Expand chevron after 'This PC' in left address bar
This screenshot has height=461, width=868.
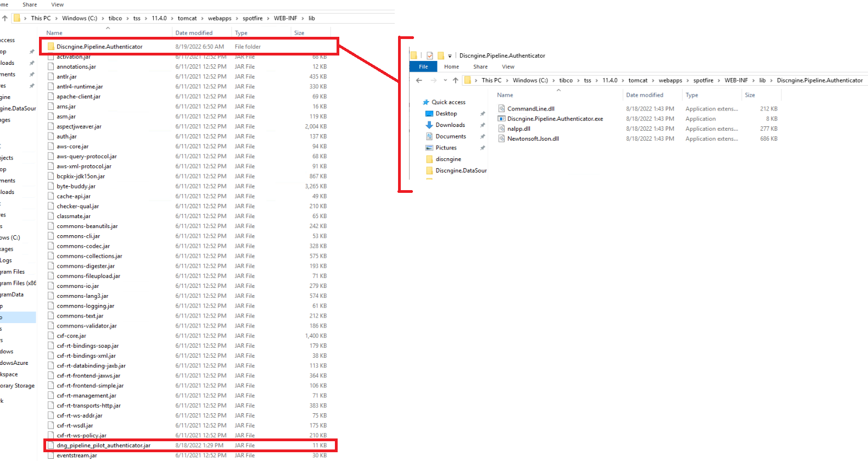pos(57,18)
